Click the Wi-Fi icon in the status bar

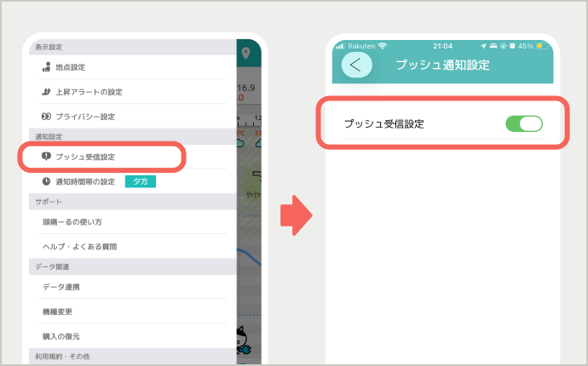tap(383, 46)
